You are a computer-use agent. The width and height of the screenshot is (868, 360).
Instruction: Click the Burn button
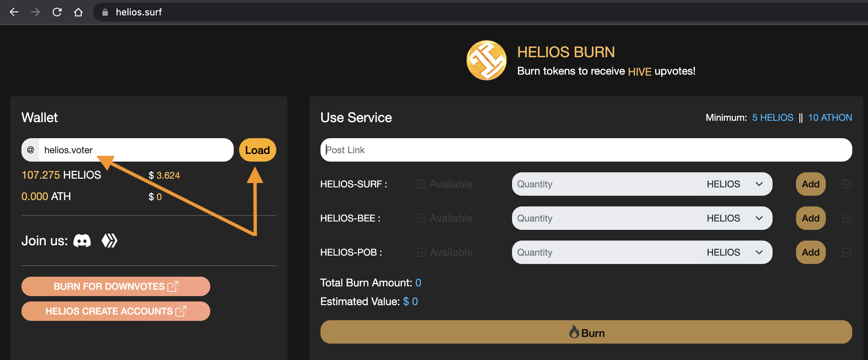[x=586, y=332]
